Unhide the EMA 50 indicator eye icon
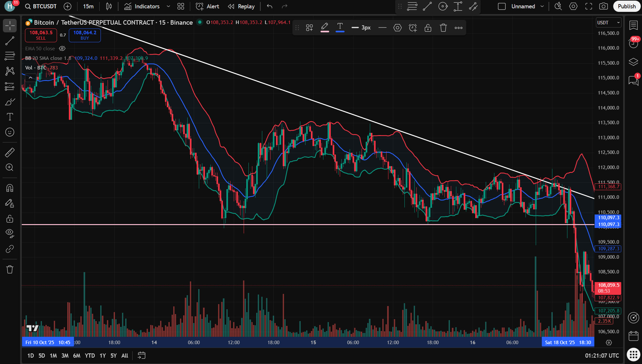Screen dimensions: 642x364 (62, 49)
